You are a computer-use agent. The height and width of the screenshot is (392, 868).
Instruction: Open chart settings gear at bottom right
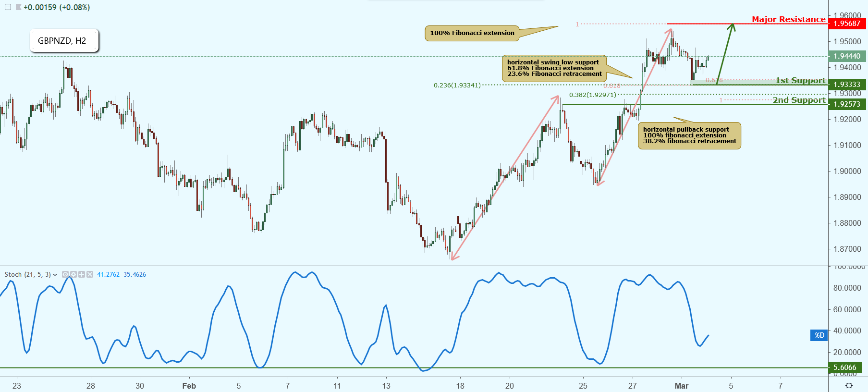pos(849,385)
